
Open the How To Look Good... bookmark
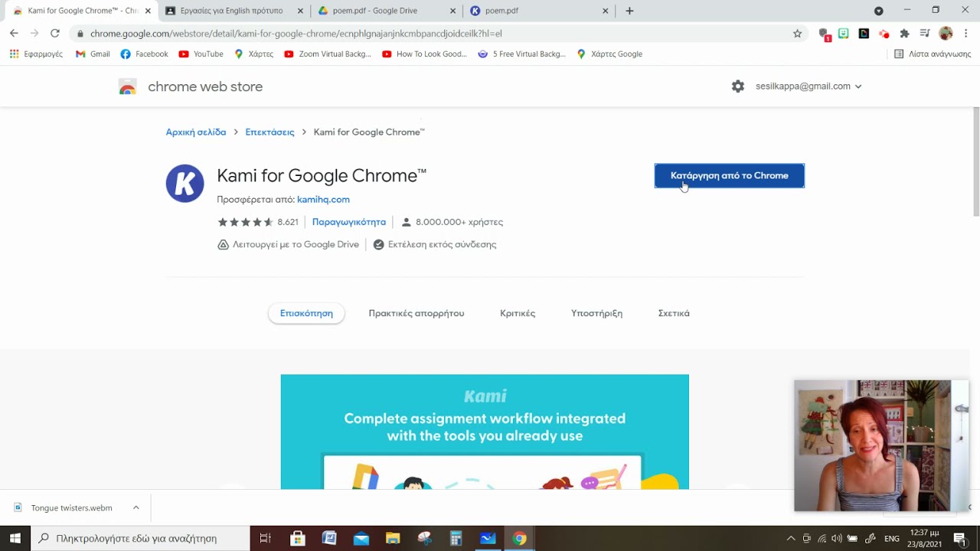coord(424,54)
